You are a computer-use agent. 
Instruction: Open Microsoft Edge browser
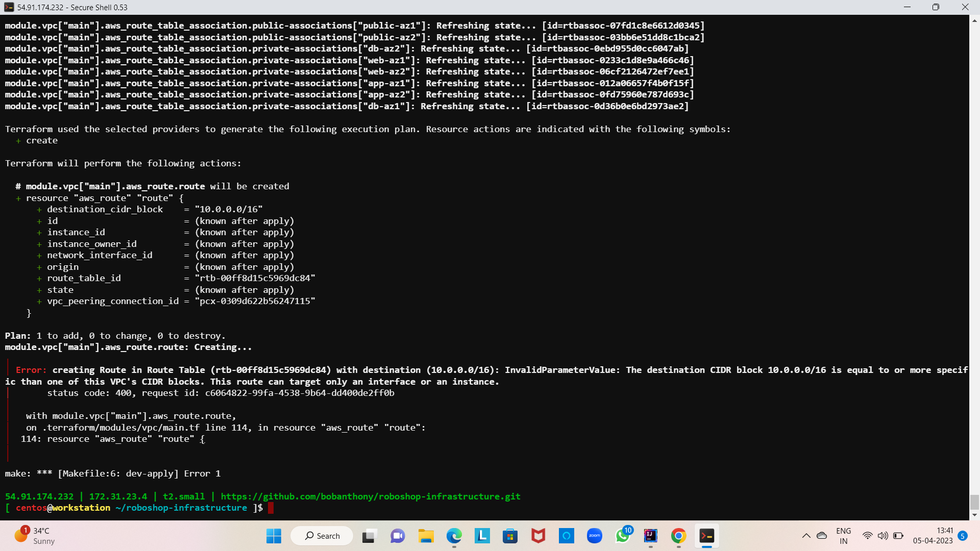click(x=454, y=536)
